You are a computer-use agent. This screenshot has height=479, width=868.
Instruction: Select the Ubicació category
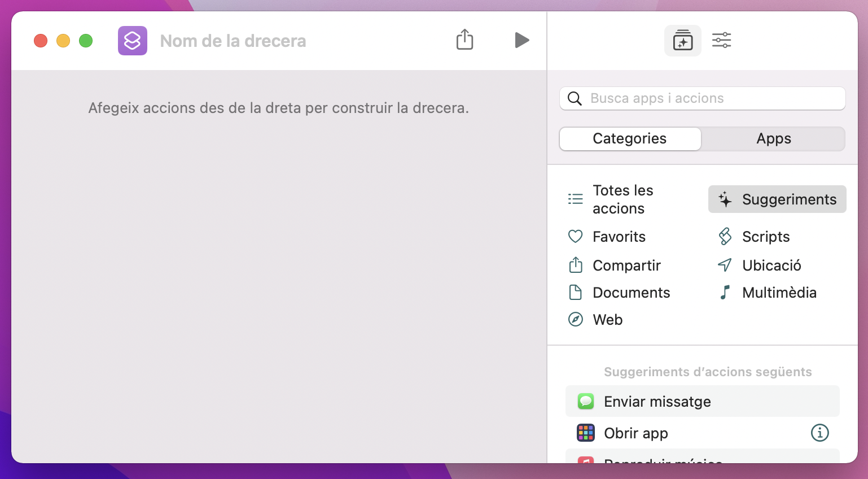tap(771, 265)
